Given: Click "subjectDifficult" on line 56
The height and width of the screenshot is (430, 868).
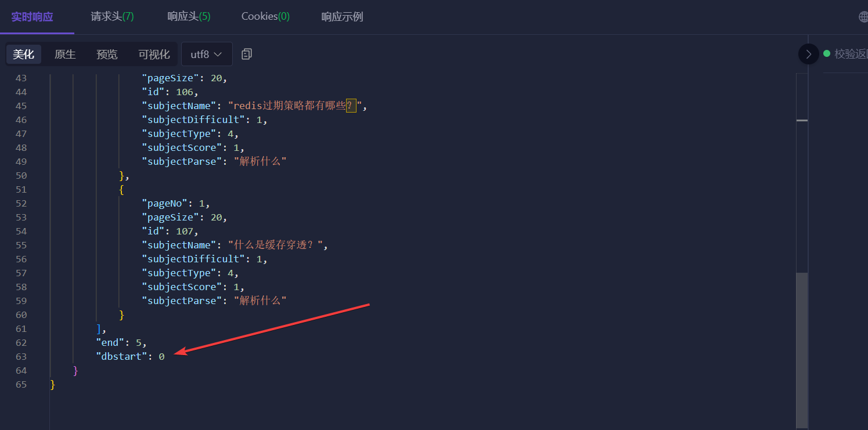Looking at the screenshot, I should click(193, 259).
